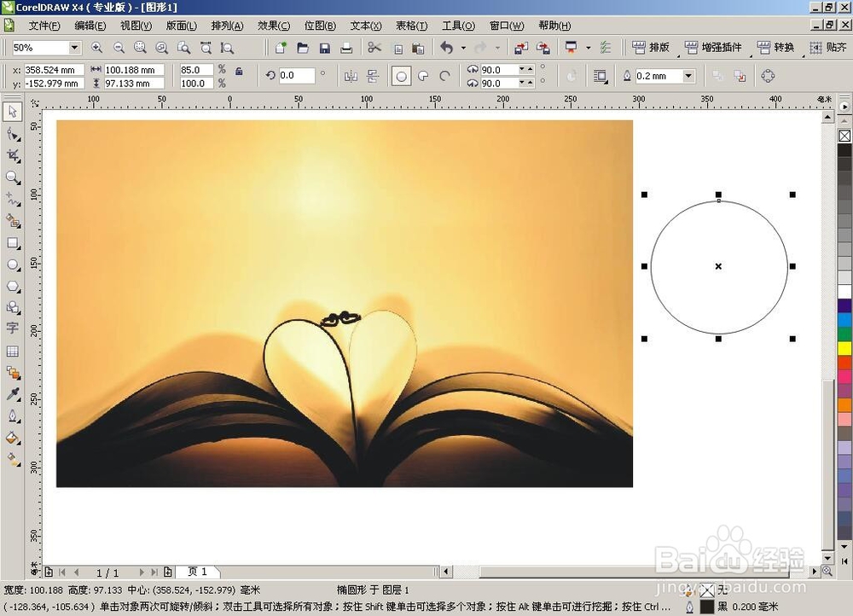Switch ellipse to Pie shape mode
This screenshot has height=616, width=853.
pyautogui.click(x=423, y=76)
